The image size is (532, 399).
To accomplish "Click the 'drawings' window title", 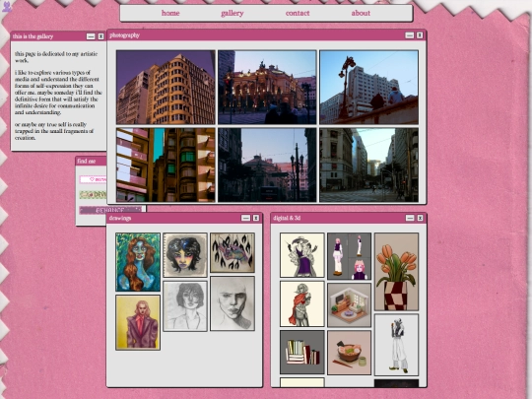I will click(120, 218).
